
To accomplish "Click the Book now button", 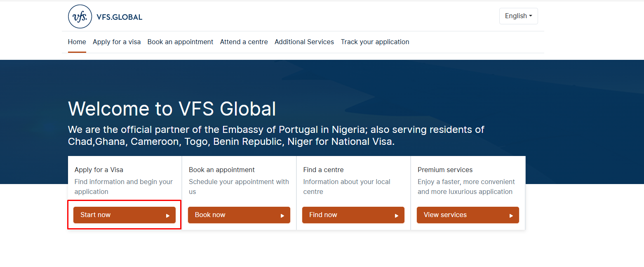I will tap(239, 215).
